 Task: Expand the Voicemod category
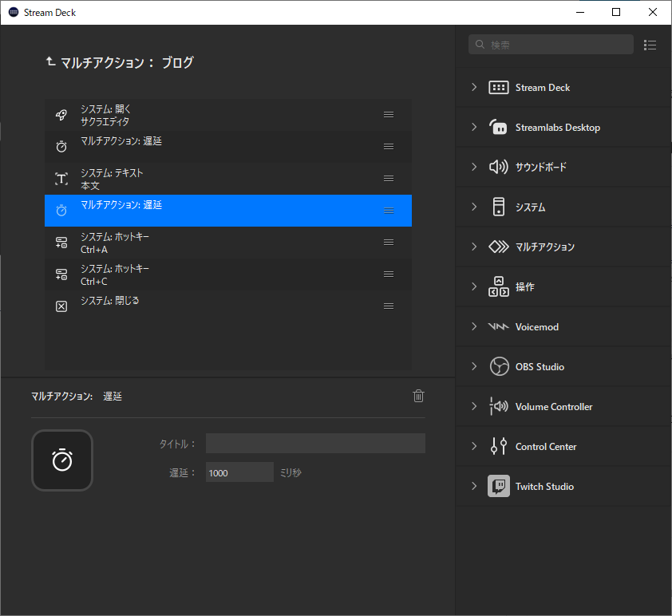pyautogui.click(x=474, y=326)
